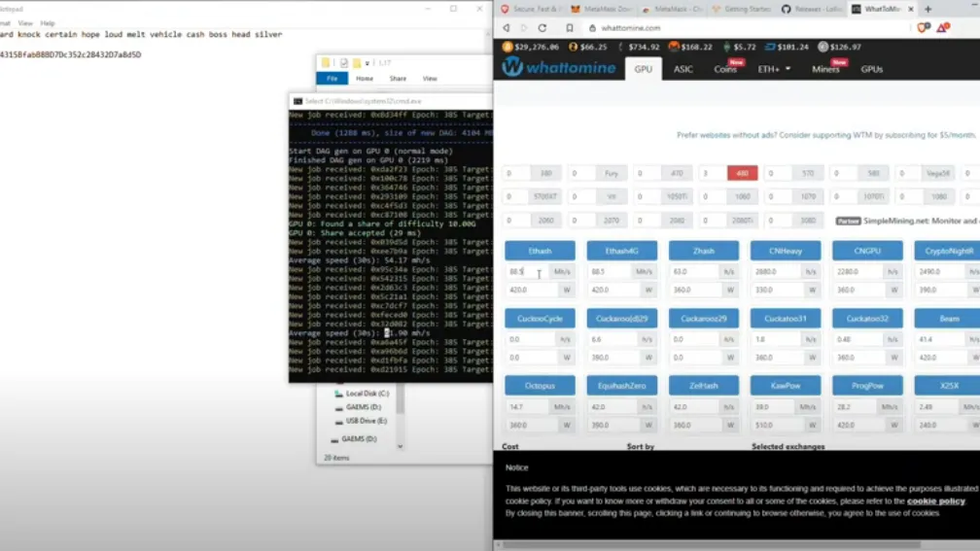
Task: Click the SimpleMining.net partner link
Action: (921, 221)
